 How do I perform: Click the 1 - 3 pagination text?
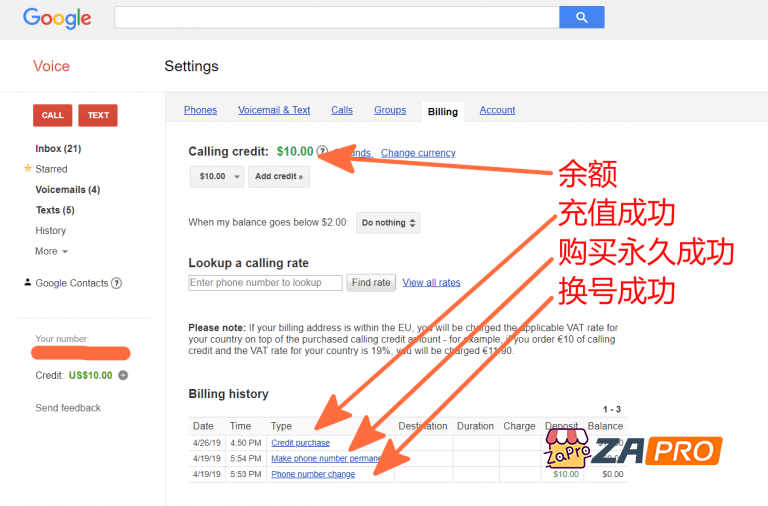(x=612, y=409)
